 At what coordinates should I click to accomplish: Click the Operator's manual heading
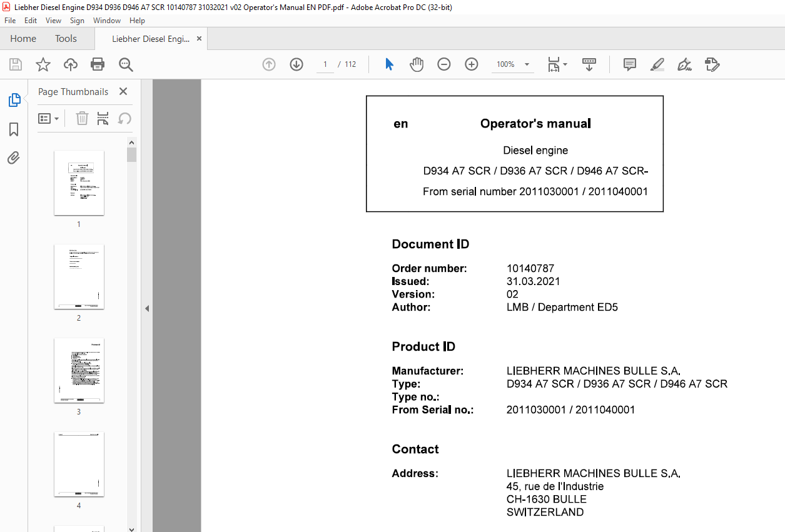[535, 124]
